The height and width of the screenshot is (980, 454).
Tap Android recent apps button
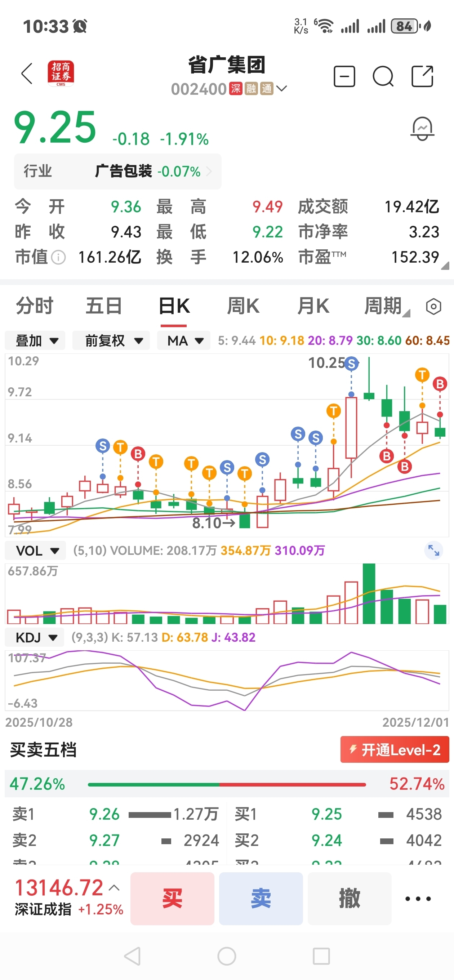coord(321,957)
